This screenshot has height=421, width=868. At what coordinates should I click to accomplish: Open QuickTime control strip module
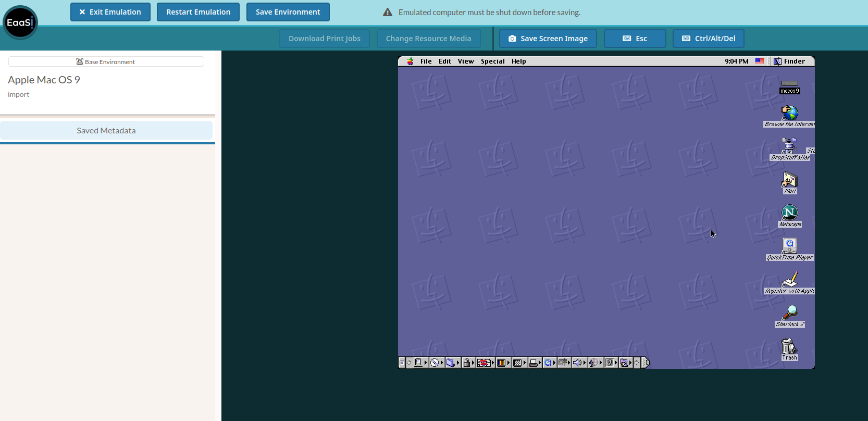point(550,363)
